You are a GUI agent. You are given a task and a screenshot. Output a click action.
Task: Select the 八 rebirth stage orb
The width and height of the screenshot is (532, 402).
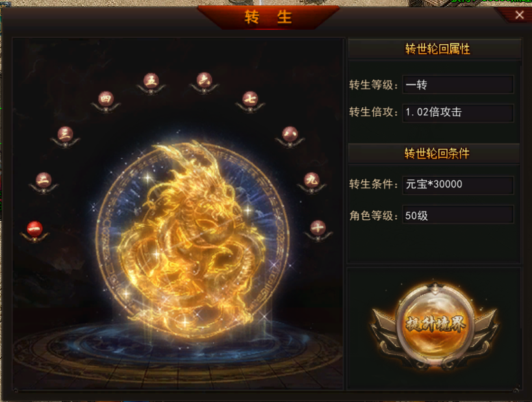coord(290,134)
